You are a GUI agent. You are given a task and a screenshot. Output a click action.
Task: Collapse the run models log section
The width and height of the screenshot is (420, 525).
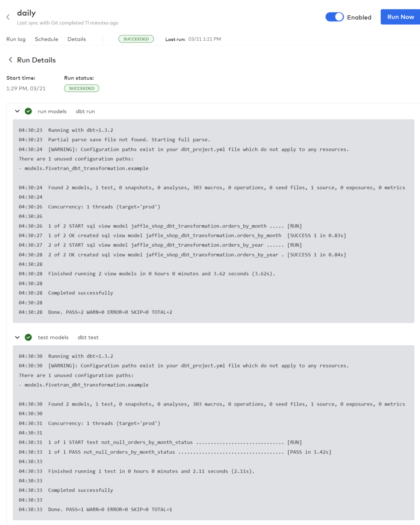(17, 111)
